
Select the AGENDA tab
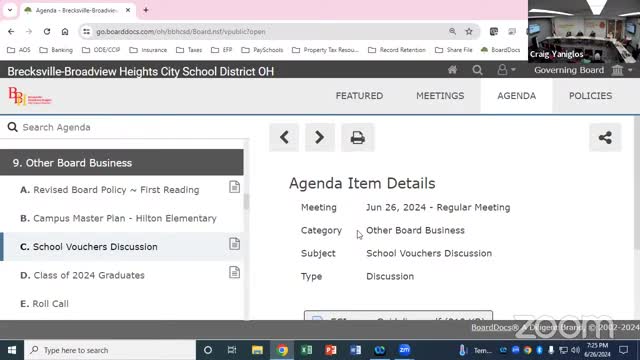pyautogui.click(x=516, y=96)
